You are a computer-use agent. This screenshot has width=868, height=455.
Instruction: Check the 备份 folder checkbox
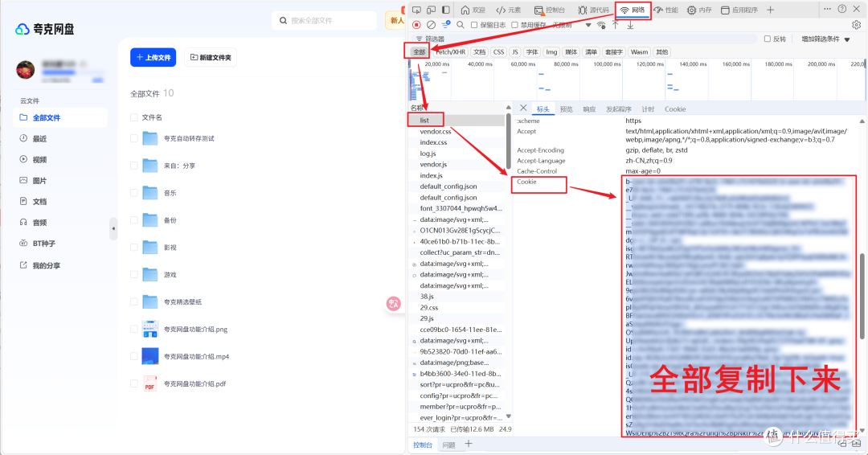tap(134, 219)
